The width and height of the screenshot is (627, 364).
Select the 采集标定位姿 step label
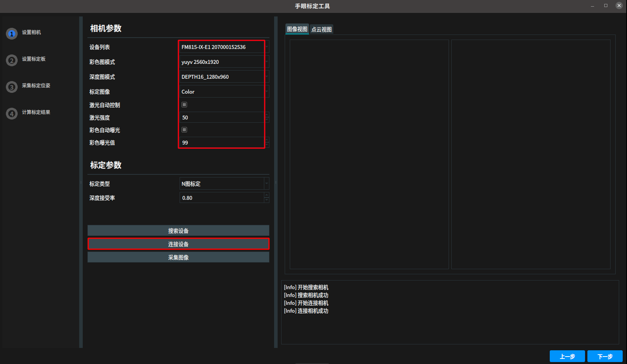(x=36, y=85)
